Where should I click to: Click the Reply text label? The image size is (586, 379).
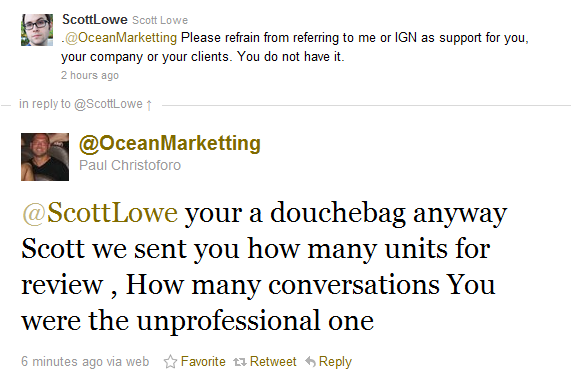[335, 362]
